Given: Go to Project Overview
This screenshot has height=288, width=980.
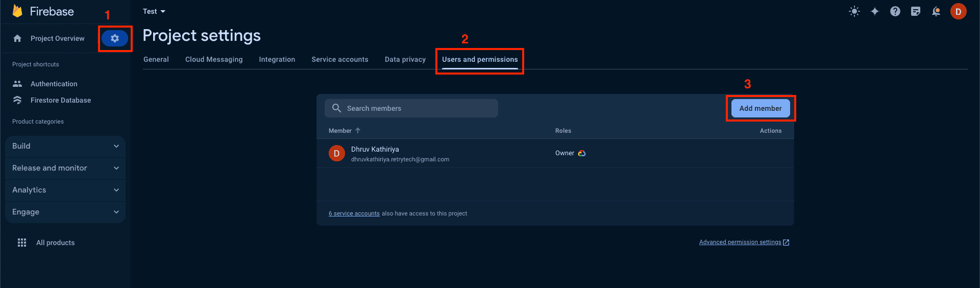Looking at the screenshot, I should coord(57,38).
